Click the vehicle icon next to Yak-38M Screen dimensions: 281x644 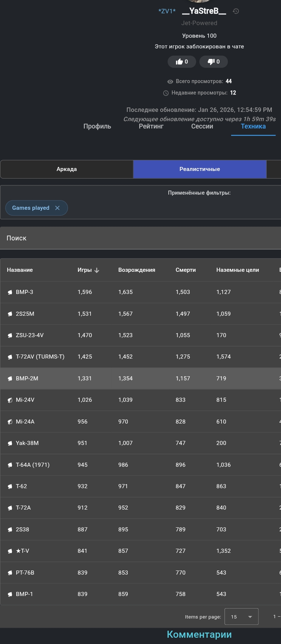point(10,443)
